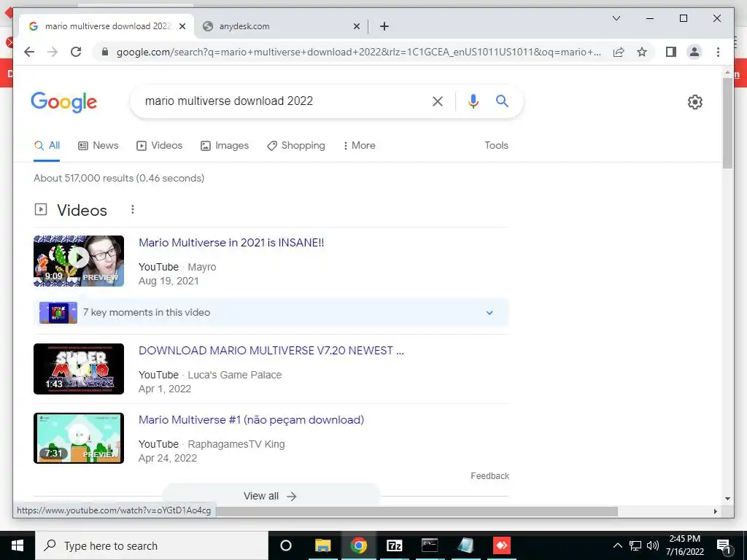Switch to Shopping results

coord(296,146)
